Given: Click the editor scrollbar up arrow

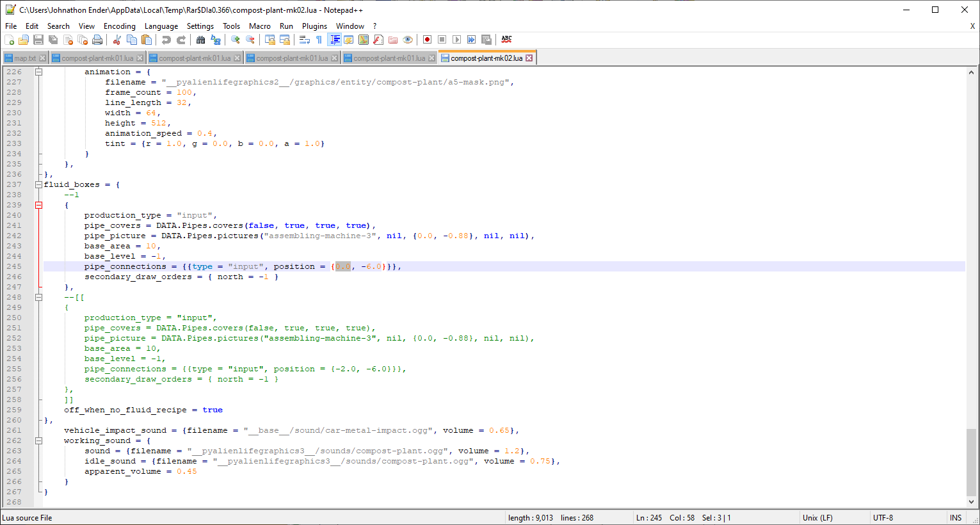Looking at the screenshot, I should point(972,73).
